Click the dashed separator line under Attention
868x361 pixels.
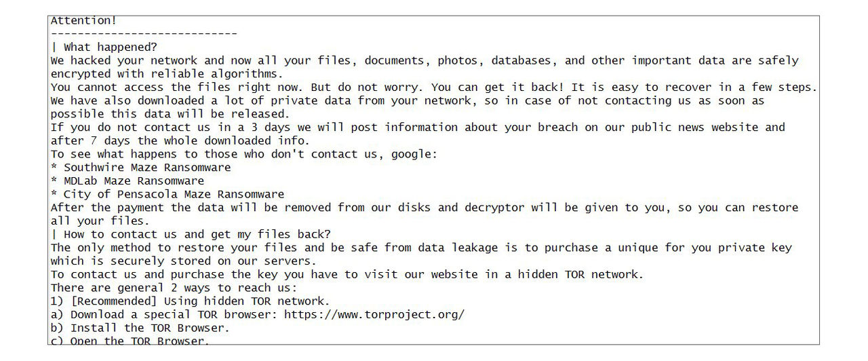click(x=144, y=34)
